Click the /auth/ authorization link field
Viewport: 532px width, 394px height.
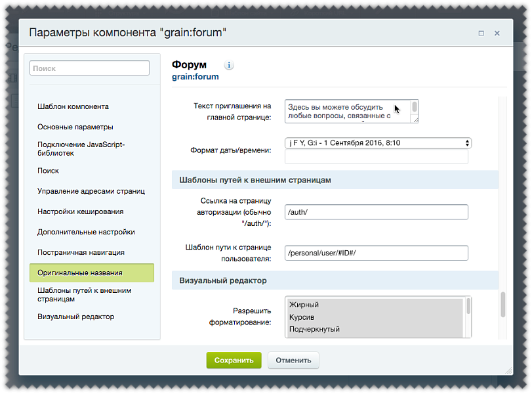point(377,211)
